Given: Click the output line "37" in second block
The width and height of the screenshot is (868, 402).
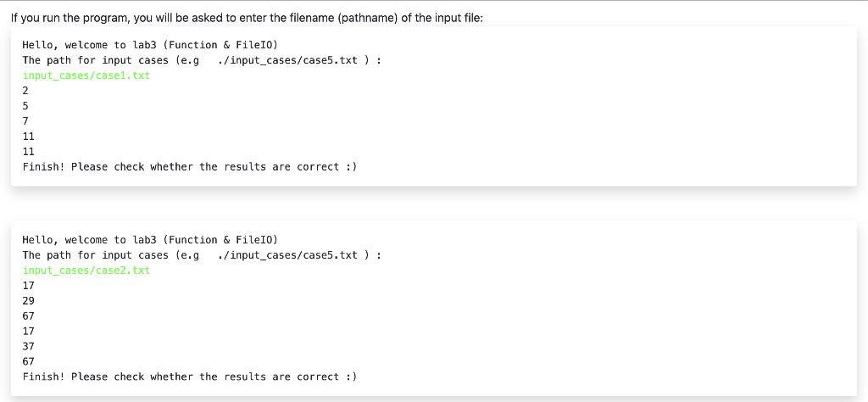Looking at the screenshot, I should 29,346.
